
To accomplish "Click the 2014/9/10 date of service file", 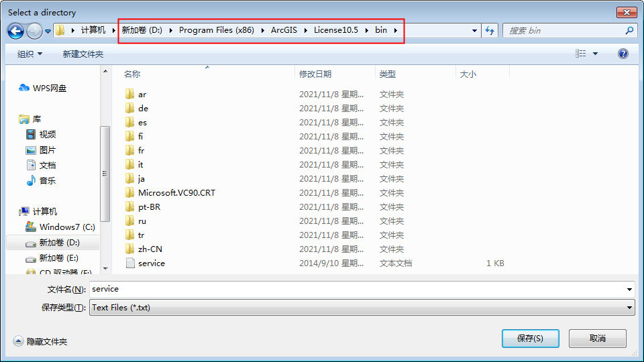I will tap(331, 263).
